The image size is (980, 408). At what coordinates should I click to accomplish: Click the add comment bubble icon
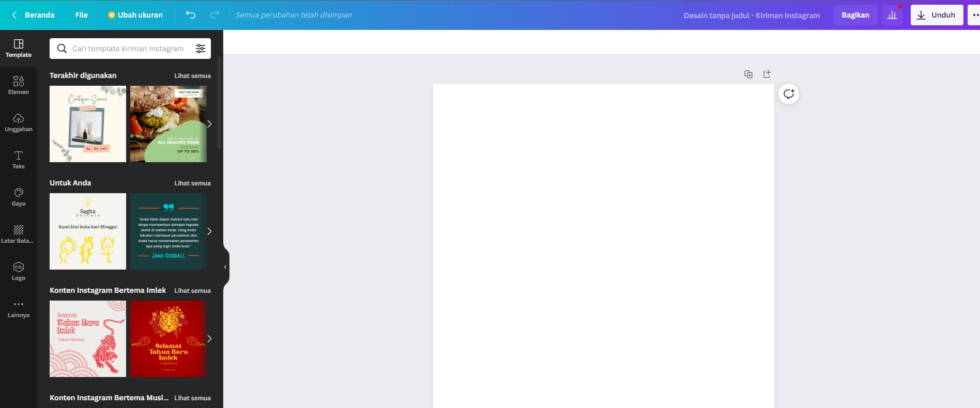(789, 94)
